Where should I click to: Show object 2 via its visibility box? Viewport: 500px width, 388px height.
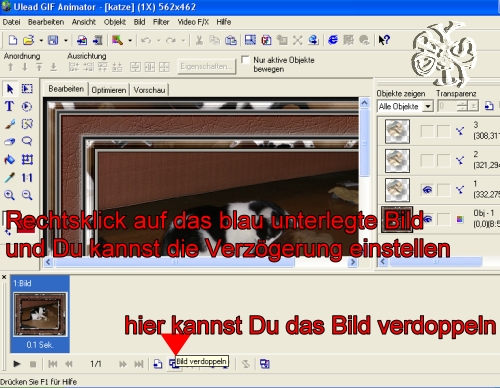coord(427,161)
